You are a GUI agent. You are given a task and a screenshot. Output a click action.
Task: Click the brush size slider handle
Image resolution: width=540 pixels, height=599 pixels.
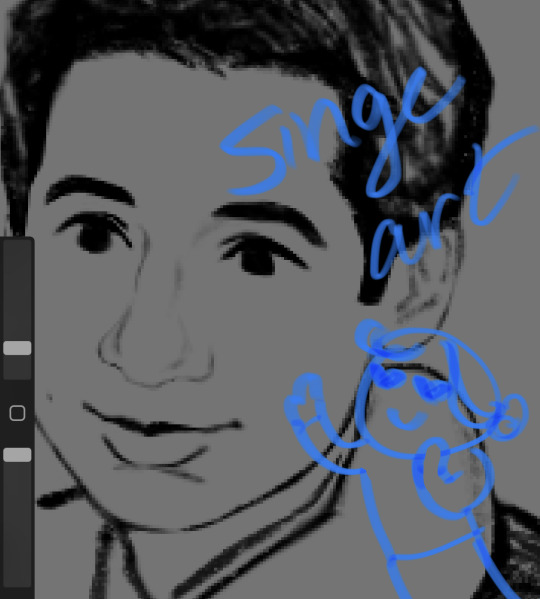tap(17, 348)
